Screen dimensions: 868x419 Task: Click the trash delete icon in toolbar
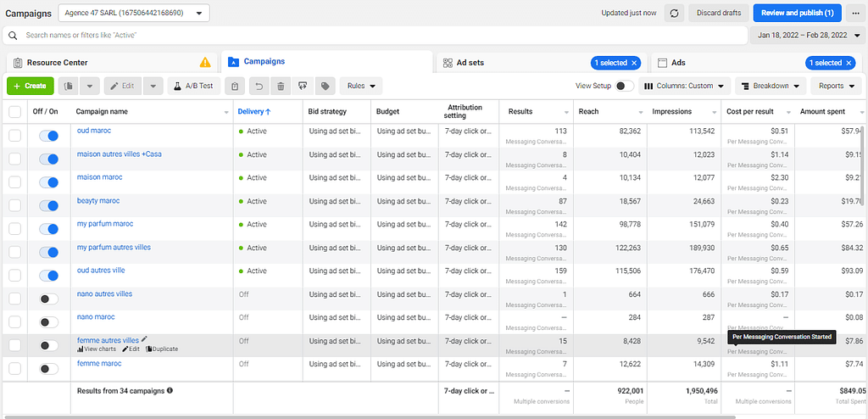coord(281,86)
